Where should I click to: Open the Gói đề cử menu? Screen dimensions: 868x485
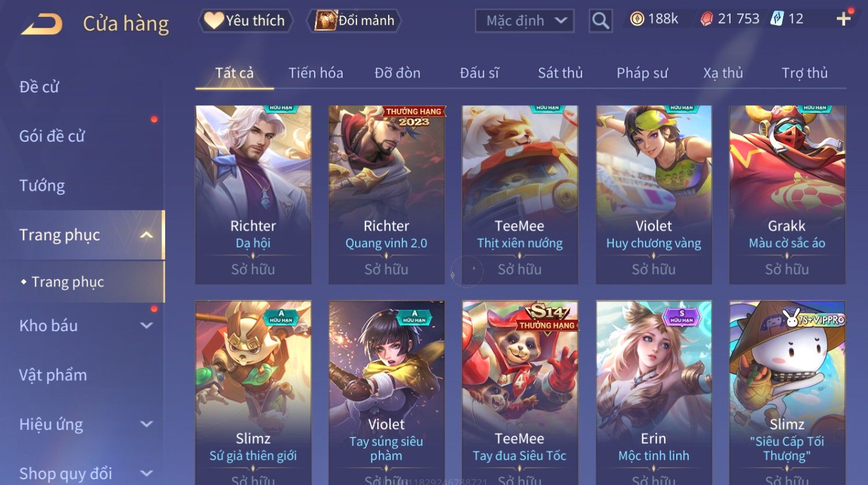click(x=52, y=136)
